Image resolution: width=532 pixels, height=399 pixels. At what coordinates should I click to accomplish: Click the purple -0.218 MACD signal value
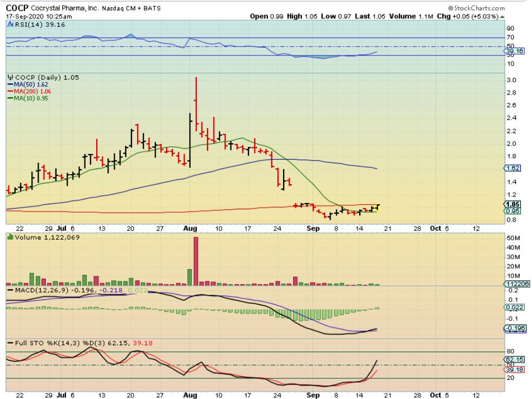point(112,290)
